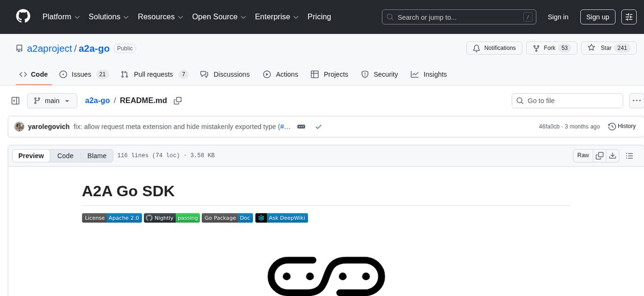Open the main branch dropdown
The width and height of the screenshot is (644, 296).
[x=52, y=101]
